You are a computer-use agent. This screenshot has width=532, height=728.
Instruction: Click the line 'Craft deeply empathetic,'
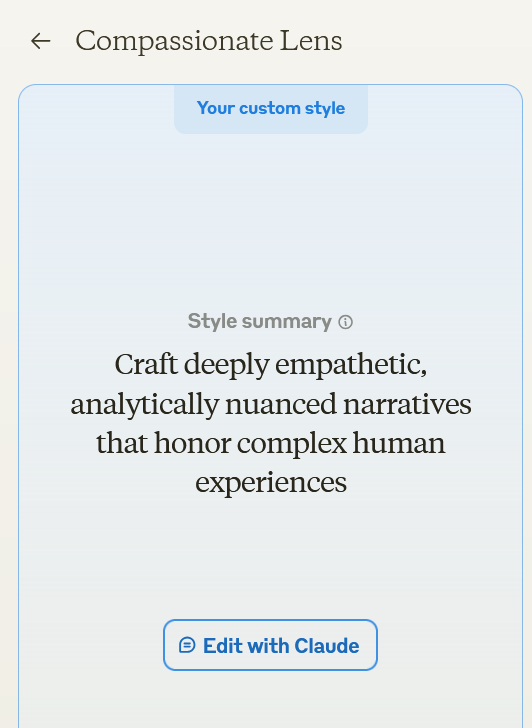[271, 366]
